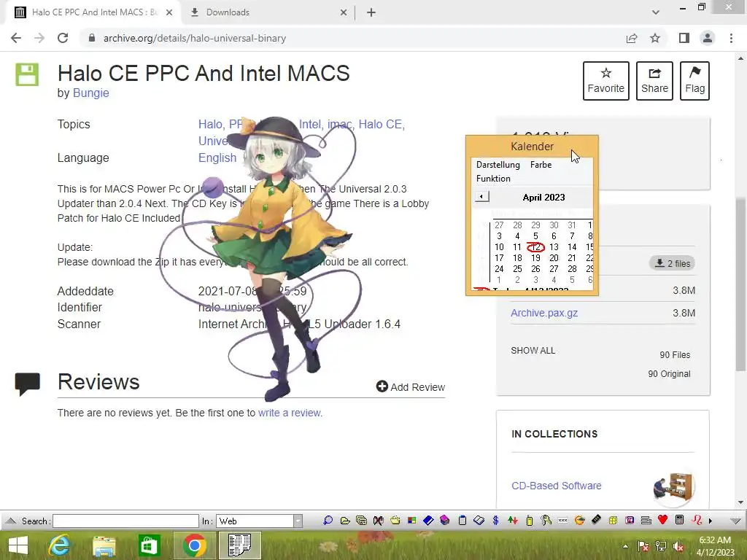Image resolution: width=747 pixels, height=560 pixels.
Task: Click the Share button on the page
Action: coord(654,80)
